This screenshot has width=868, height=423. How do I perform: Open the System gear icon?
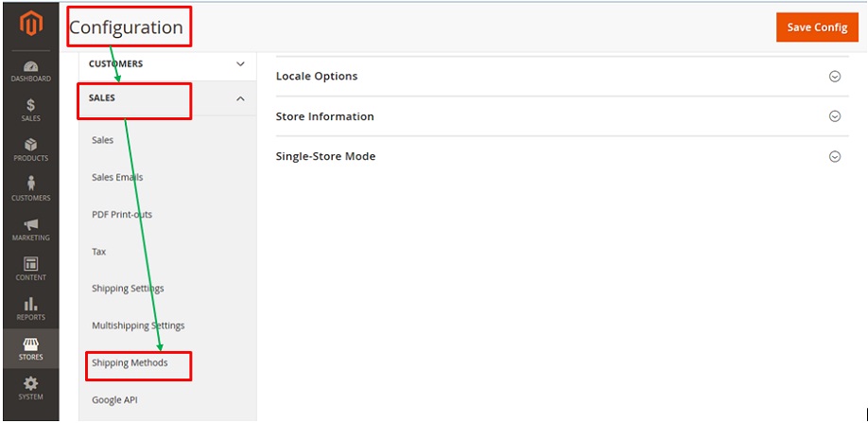point(31,383)
